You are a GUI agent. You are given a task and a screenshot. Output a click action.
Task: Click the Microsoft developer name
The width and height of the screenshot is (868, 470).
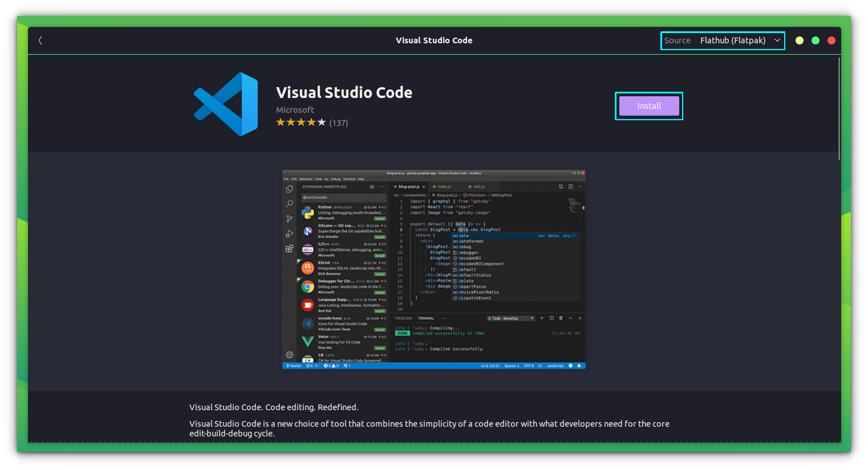tap(295, 110)
